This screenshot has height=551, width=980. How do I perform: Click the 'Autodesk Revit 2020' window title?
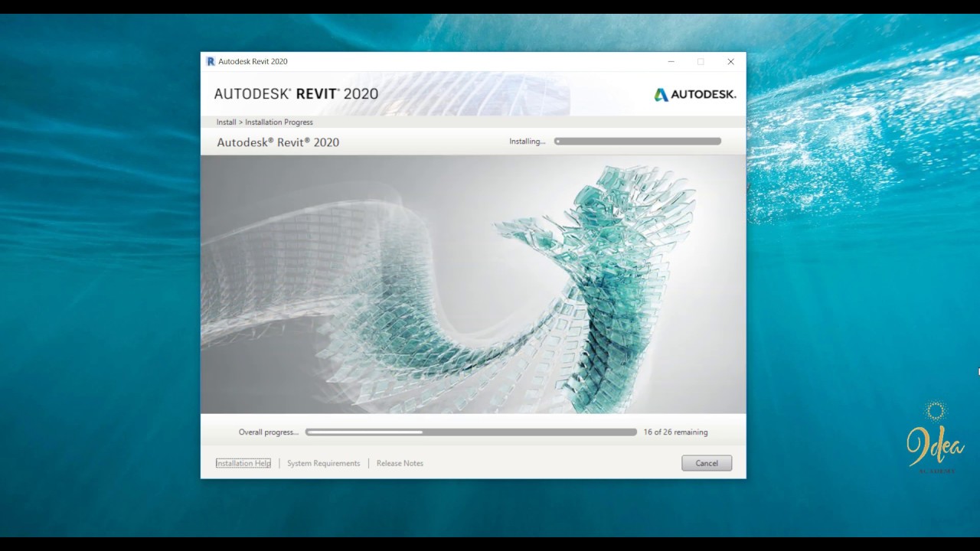[x=253, y=61]
